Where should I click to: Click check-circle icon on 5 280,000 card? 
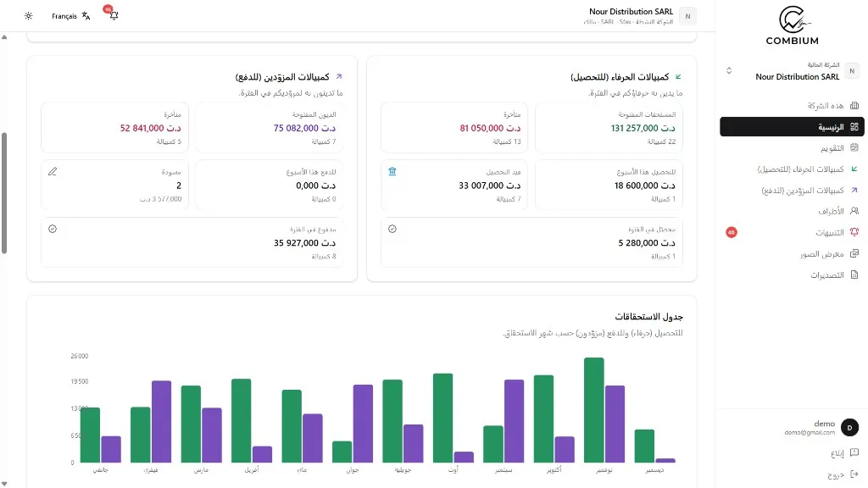tap(392, 229)
